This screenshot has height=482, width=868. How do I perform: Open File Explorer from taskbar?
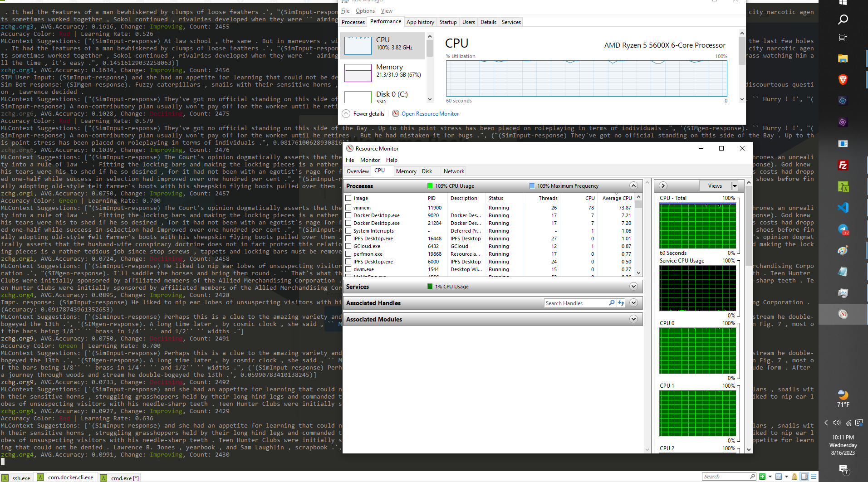(x=843, y=58)
